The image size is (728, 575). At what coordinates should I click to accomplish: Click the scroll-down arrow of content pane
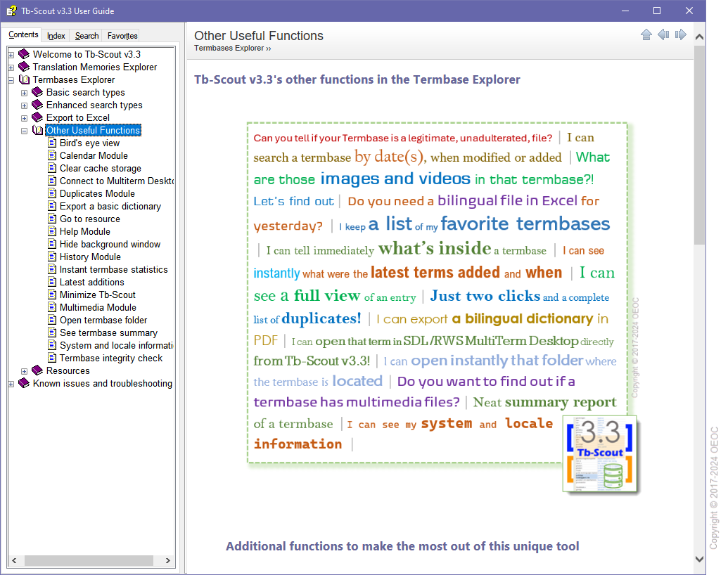[x=699, y=559]
